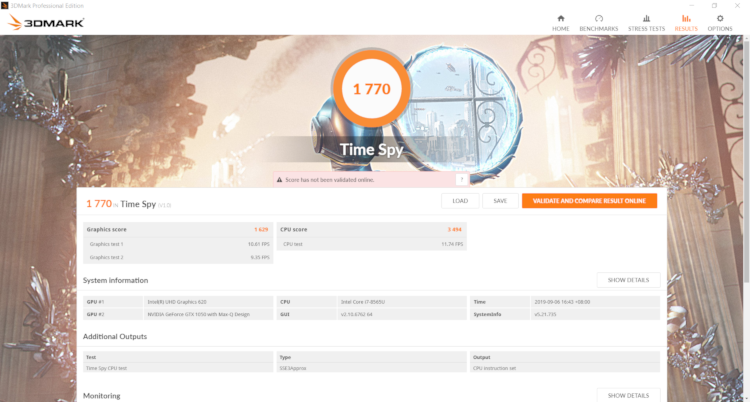
Task: Open the Stress Tests section
Action: 646,23
